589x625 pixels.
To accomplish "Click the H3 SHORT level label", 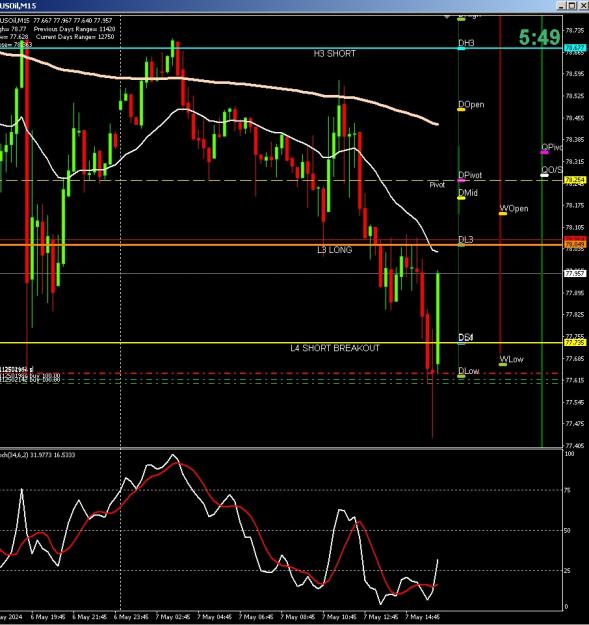I will coord(334,54).
